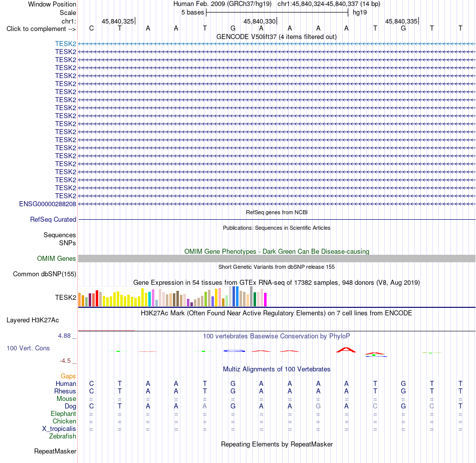Open '100 vertebrates Basewise Conservation by PhyloP' title
Image resolution: width=476 pixels, height=463 pixels.
coord(277,336)
